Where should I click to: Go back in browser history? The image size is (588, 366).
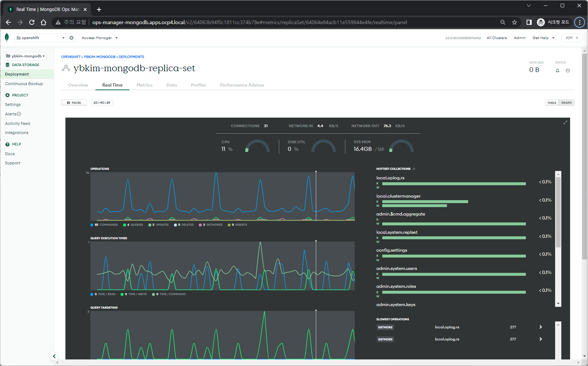(x=8, y=22)
